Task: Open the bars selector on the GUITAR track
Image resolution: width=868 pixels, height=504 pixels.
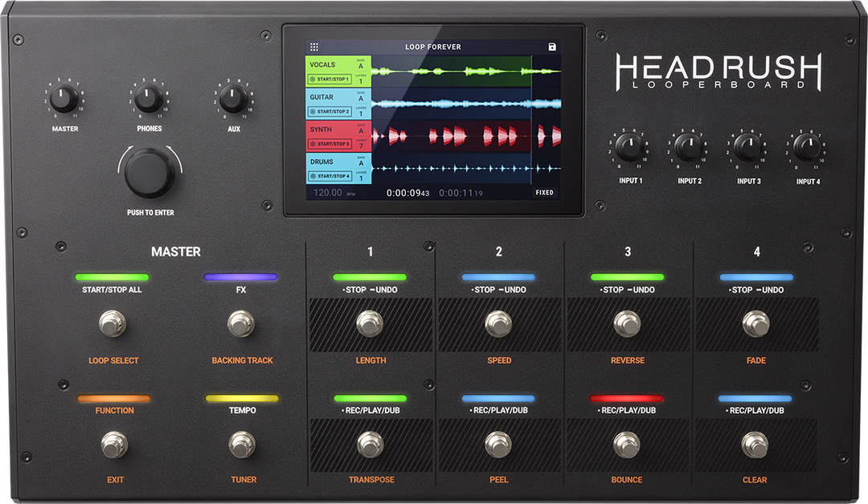Action: (x=361, y=98)
